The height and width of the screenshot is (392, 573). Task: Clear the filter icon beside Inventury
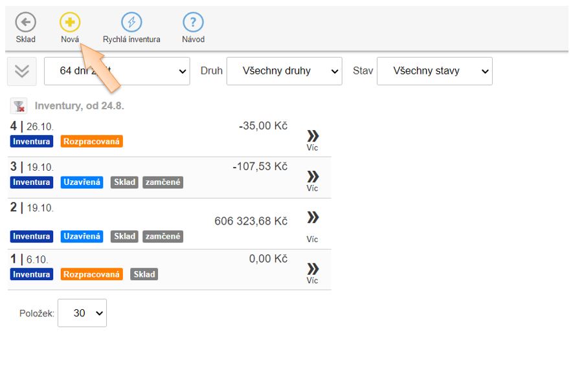click(19, 106)
